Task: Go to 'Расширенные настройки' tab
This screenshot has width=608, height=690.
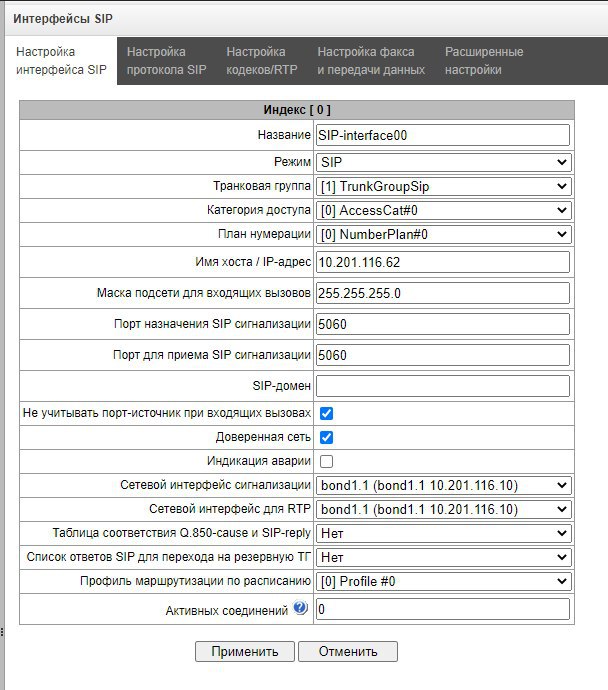Action: pyautogui.click(x=484, y=61)
